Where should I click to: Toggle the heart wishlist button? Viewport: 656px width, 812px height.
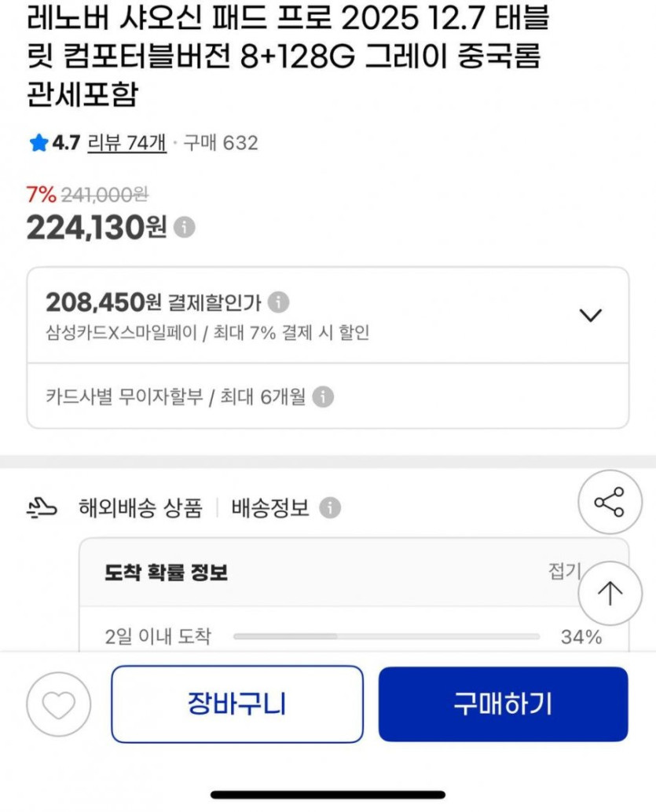[x=59, y=704]
